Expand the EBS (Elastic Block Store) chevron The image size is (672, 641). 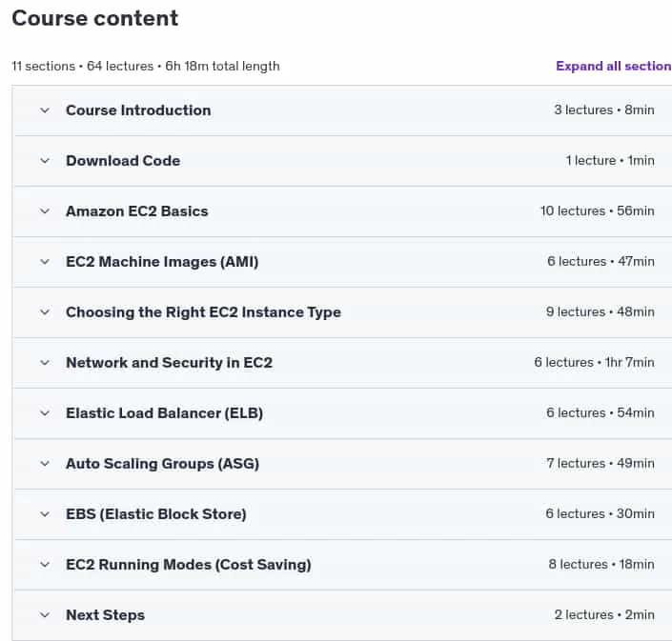45,514
